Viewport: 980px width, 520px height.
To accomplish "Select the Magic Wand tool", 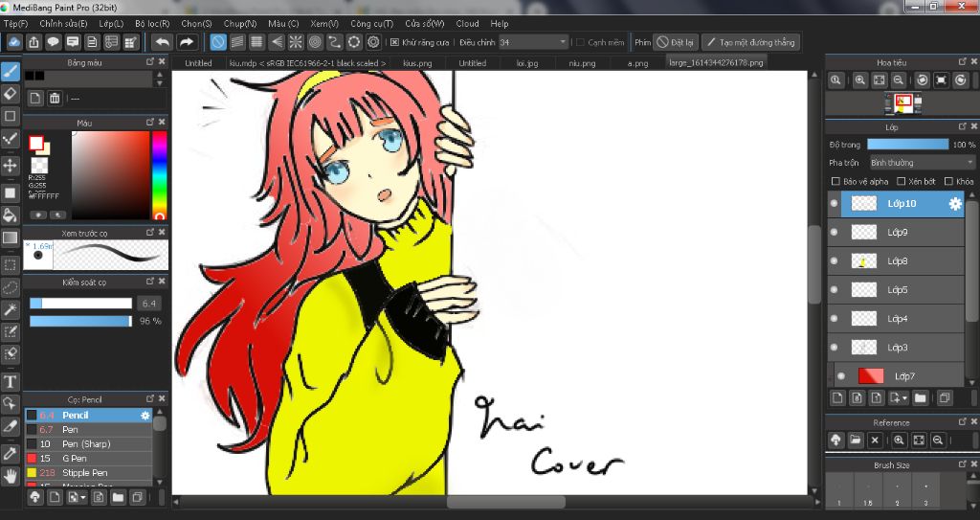I will point(10,309).
